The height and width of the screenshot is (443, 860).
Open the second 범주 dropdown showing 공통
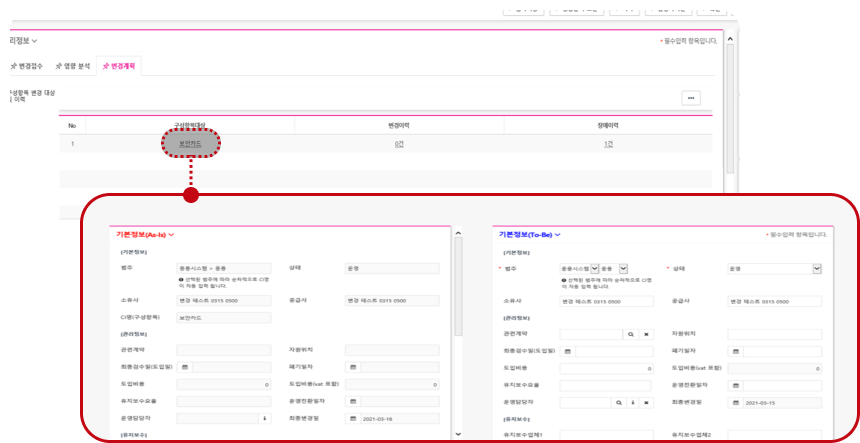(x=624, y=269)
